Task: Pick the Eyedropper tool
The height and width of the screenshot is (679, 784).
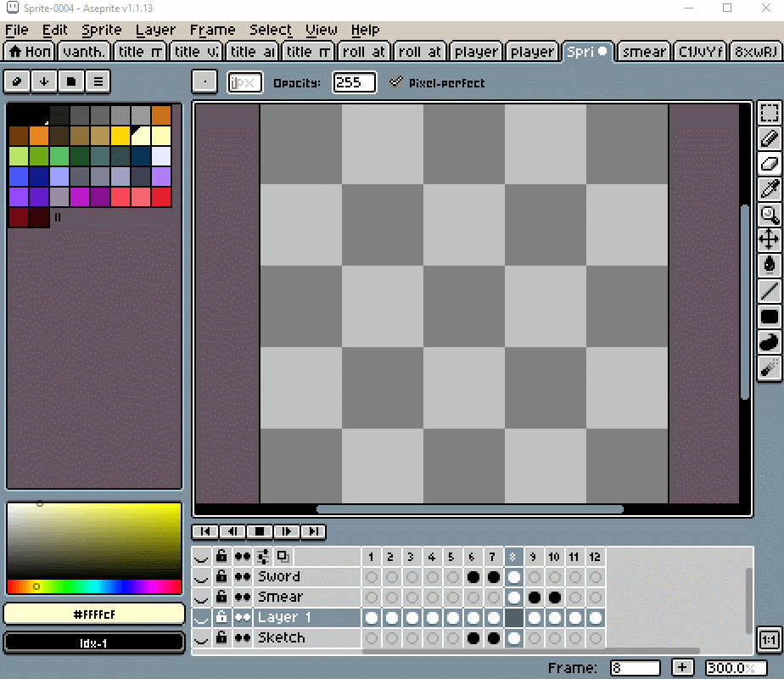Action: [x=769, y=189]
